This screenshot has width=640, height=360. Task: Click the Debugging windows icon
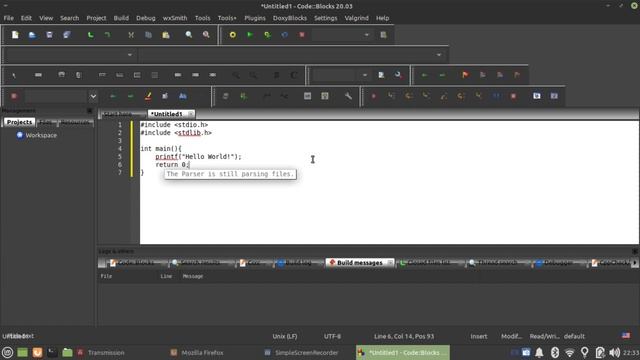point(537,96)
